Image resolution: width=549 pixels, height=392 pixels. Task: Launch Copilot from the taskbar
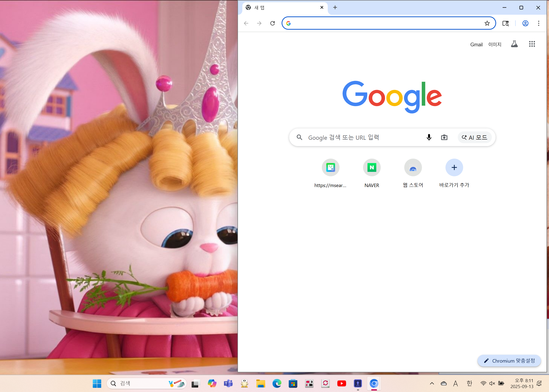(x=212, y=383)
